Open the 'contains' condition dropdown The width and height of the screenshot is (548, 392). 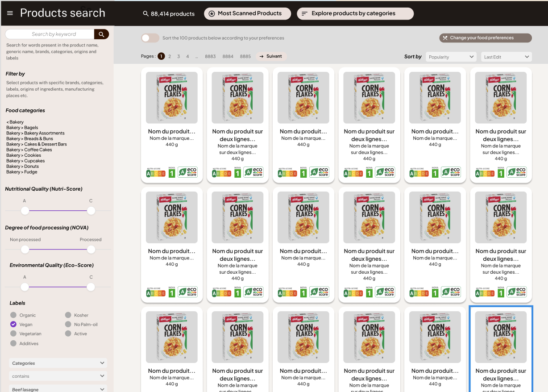(58, 376)
